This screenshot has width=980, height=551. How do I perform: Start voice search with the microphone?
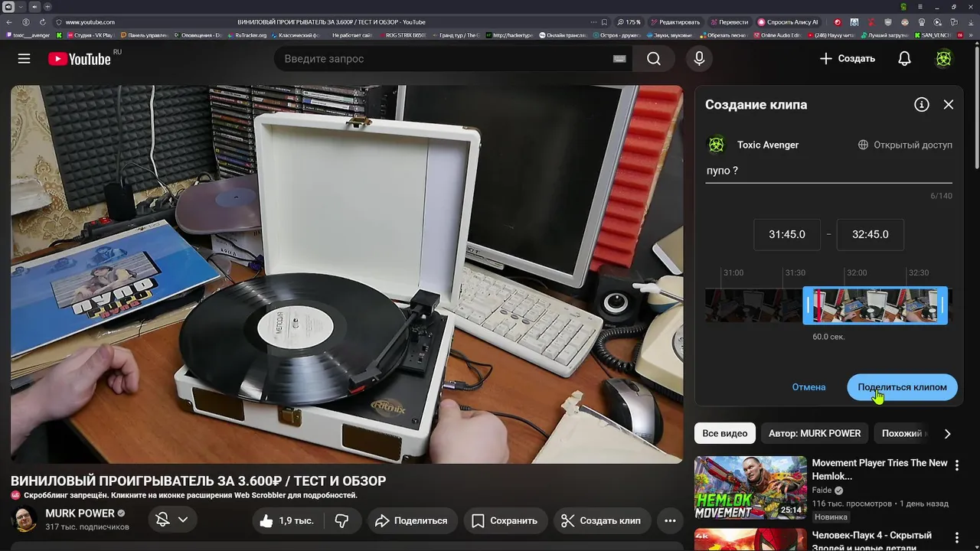click(699, 59)
